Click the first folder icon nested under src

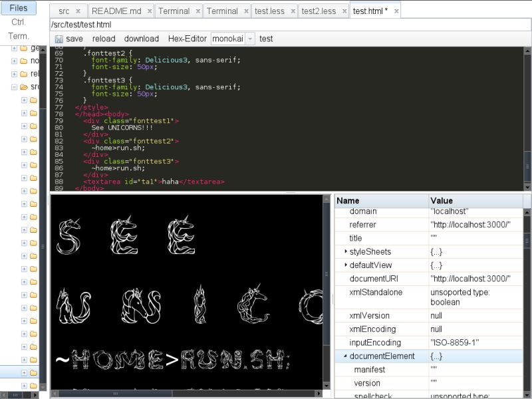pos(33,100)
